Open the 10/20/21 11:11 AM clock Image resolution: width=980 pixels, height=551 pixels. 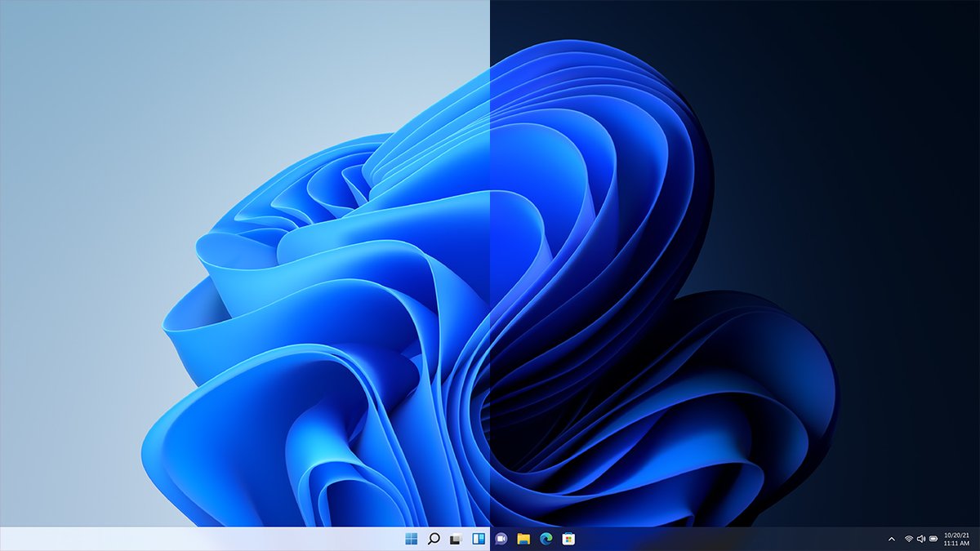pos(955,539)
